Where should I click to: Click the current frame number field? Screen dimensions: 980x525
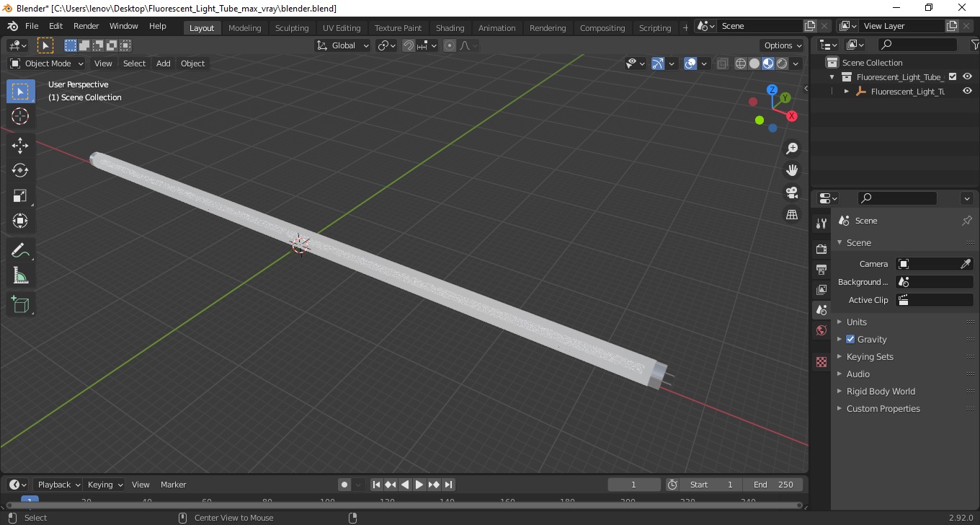click(x=634, y=485)
